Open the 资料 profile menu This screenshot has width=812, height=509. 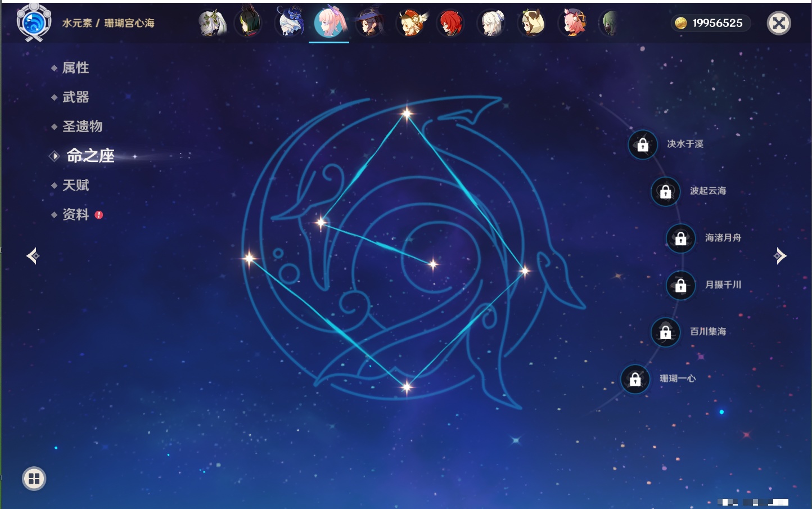coord(75,214)
